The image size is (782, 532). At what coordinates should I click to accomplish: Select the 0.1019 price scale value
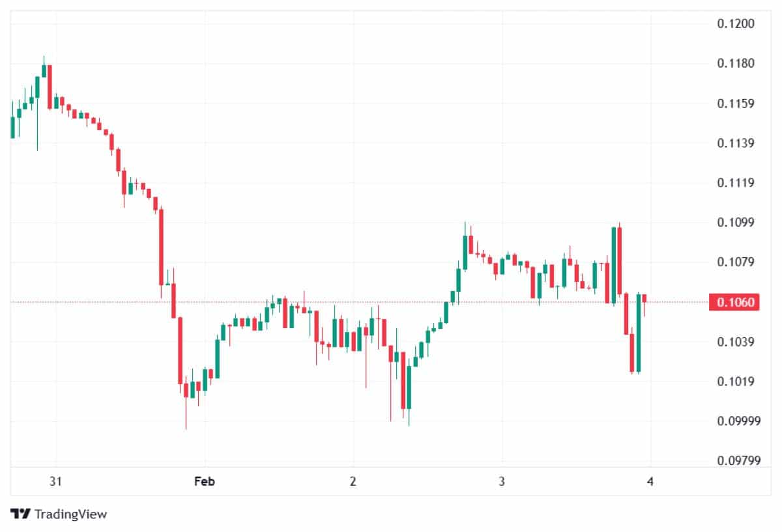pos(735,382)
